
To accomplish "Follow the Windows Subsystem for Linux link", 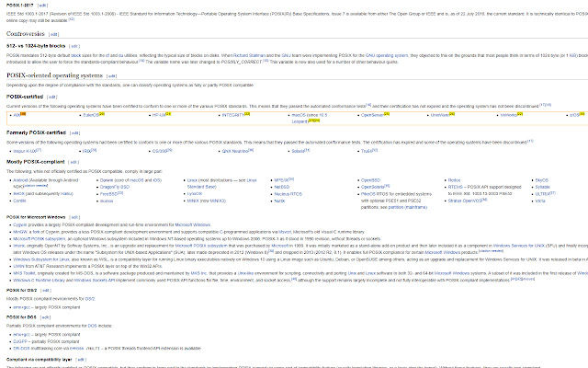I will (41, 259).
